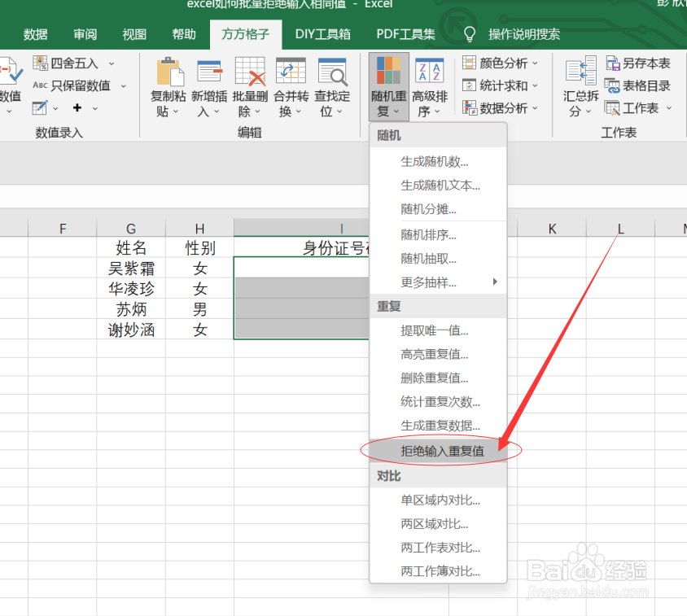
Task: Expand the 数据分析 dropdown arrow
Action: pos(535,107)
